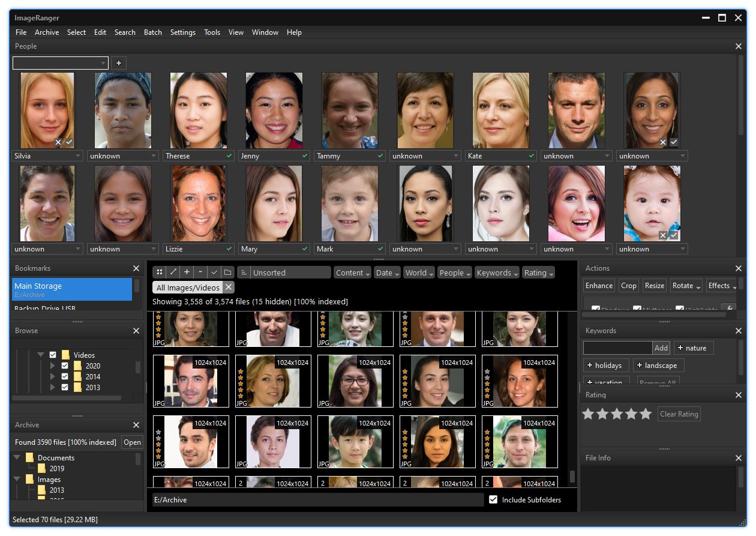
Task: Click the sort order icon beside Unsorted
Action: (x=244, y=273)
